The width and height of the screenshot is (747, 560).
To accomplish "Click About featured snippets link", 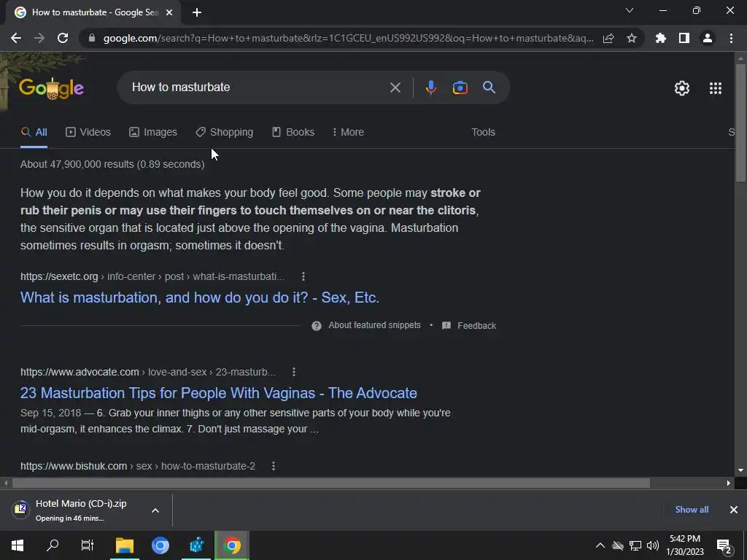I will click(x=374, y=325).
